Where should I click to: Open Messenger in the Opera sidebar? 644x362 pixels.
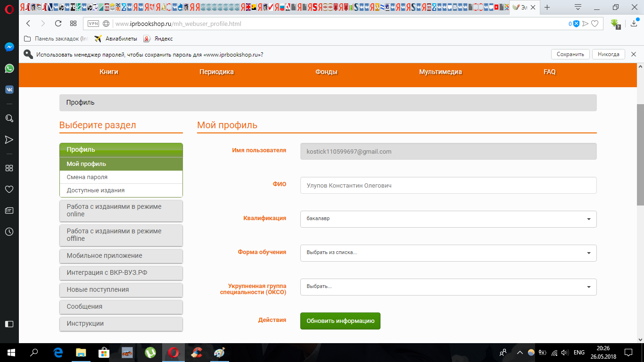pos(9,47)
